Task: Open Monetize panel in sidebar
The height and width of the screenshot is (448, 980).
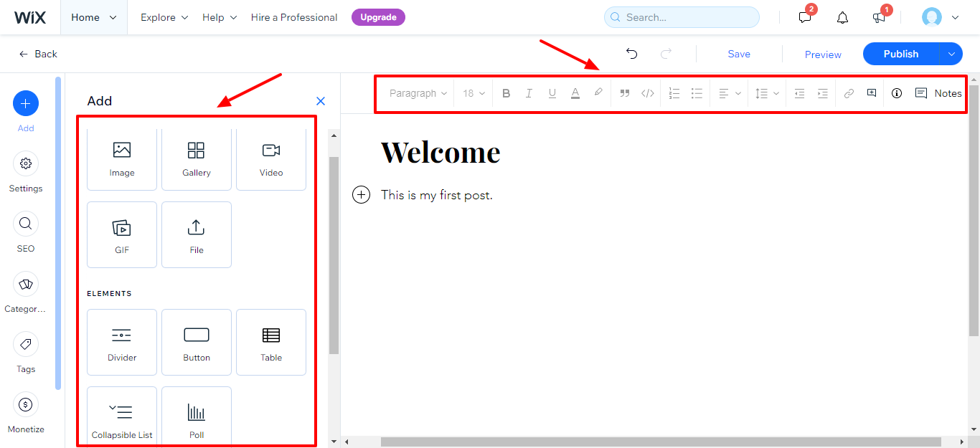Action: click(x=26, y=414)
